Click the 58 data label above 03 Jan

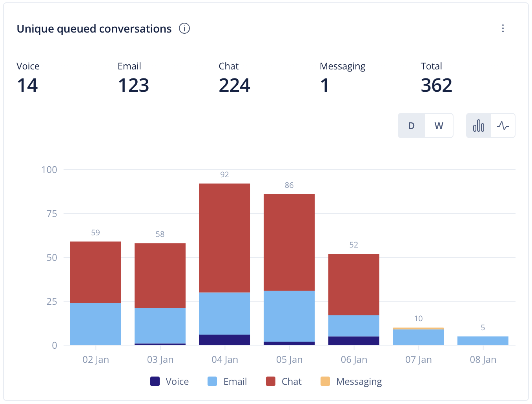[x=160, y=234]
